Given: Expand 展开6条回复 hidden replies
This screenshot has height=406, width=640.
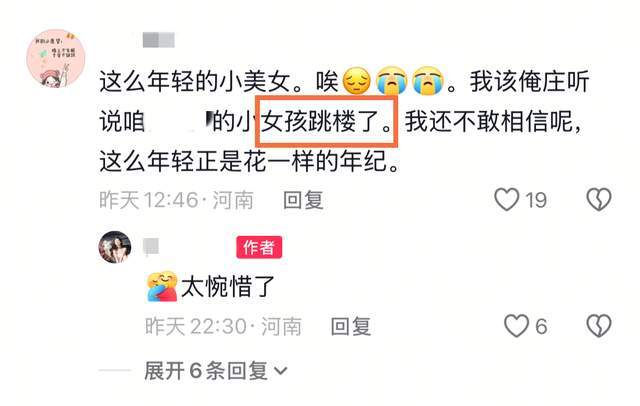Looking at the screenshot, I should point(216,371).
